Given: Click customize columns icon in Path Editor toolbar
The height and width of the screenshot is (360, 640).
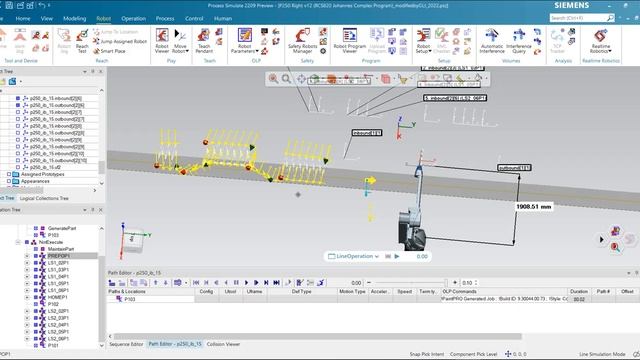Looking at the screenshot, I should [178, 282].
